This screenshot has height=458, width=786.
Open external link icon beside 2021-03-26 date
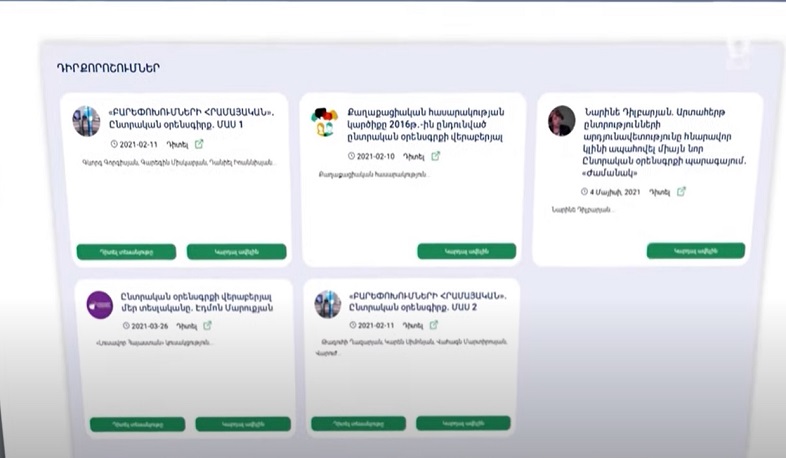[x=208, y=325]
